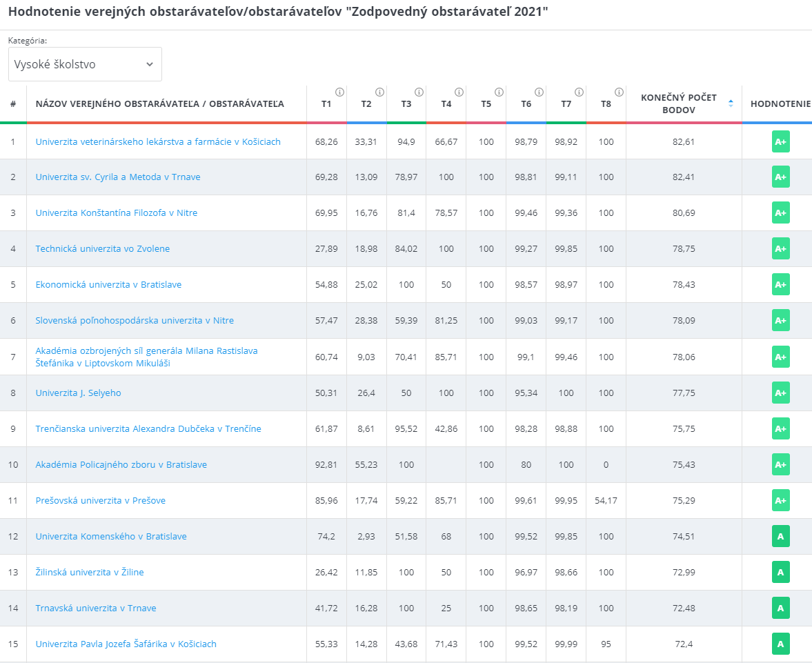Sort by the T4 column header

click(x=446, y=103)
